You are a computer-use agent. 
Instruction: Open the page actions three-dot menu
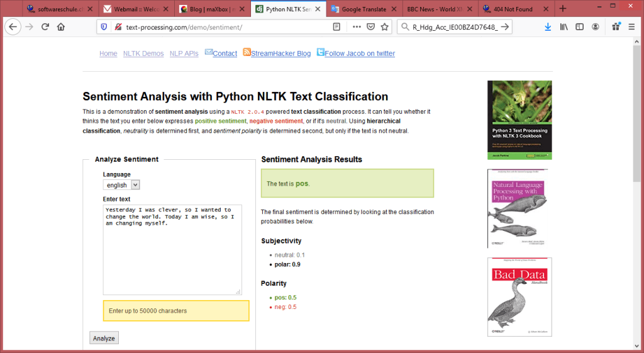(357, 27)
